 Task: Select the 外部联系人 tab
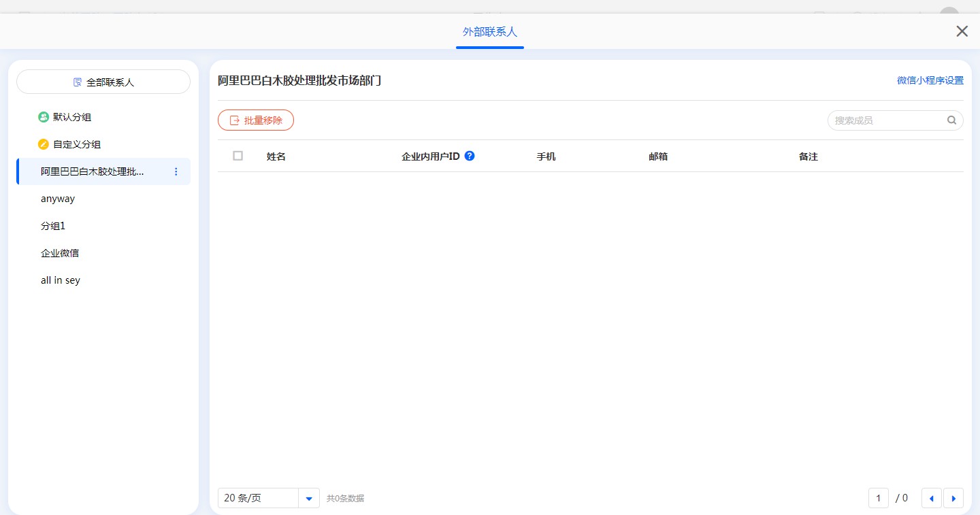[489, 32]
